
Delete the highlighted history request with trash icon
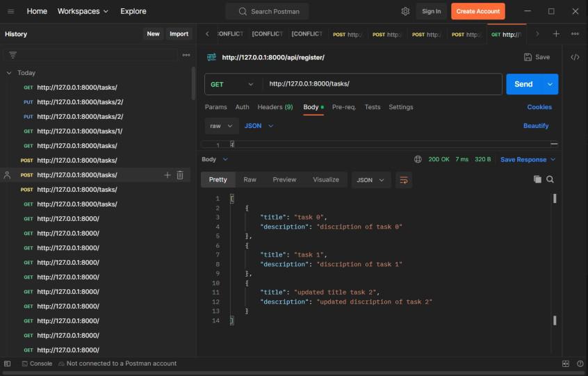[x=180, y=175]
